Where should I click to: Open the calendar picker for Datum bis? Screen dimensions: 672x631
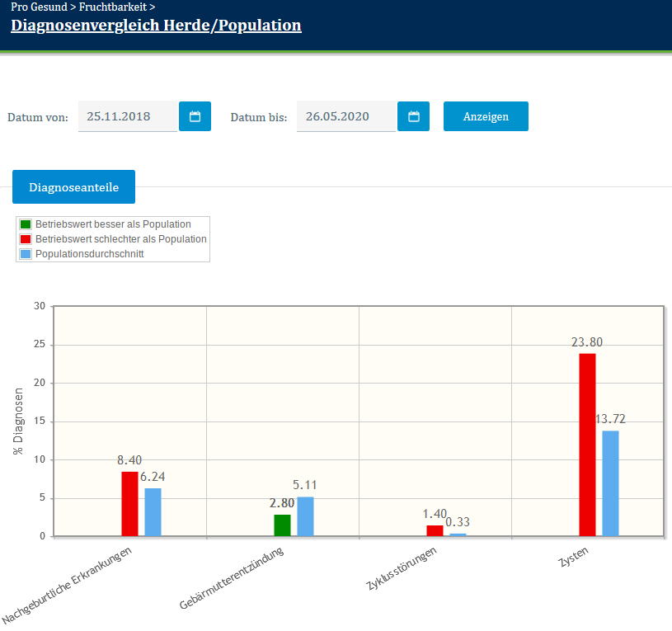pyautogui.click(x=414, y=116)
